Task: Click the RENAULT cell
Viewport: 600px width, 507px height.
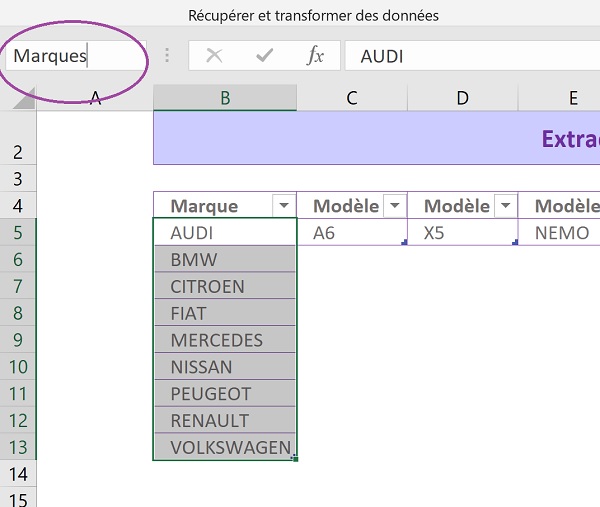Action: 225,420
